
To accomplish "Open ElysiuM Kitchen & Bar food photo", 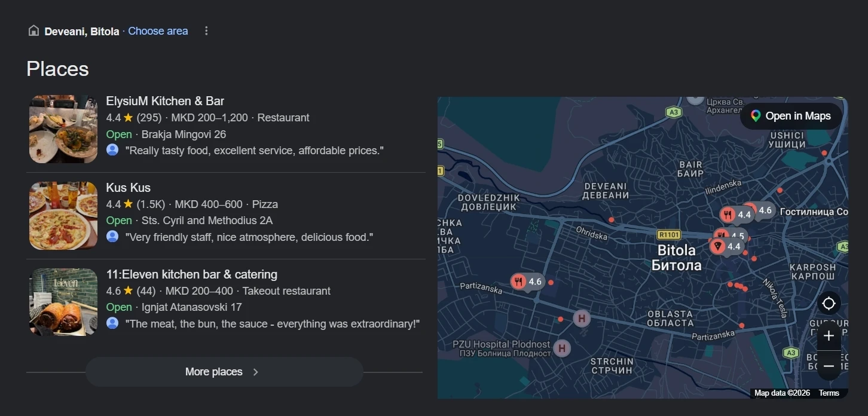I will point(63,129).
